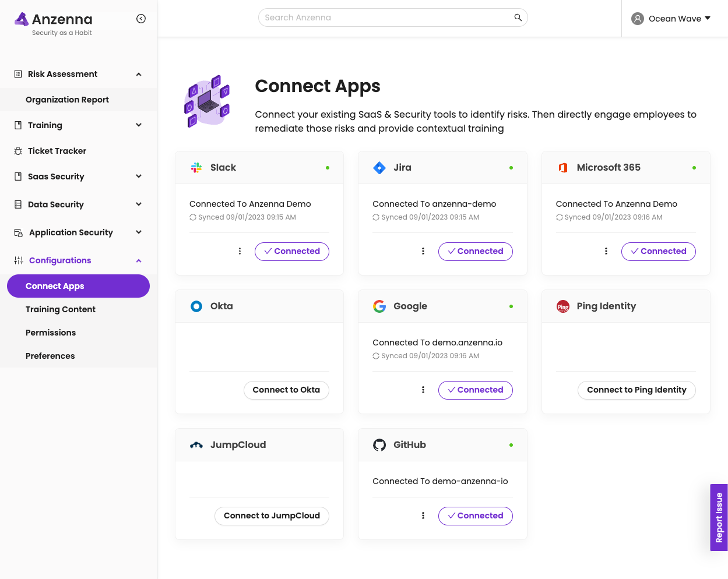Expand the Data Security section chevron
This screenshot has height=579, width=728.
coord(139,204)
